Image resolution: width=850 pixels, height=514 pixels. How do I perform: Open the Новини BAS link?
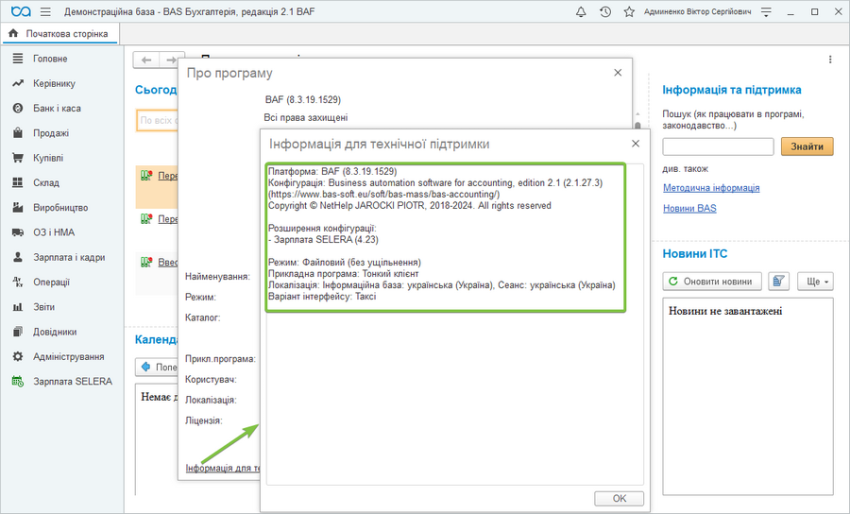pos(690,208)
